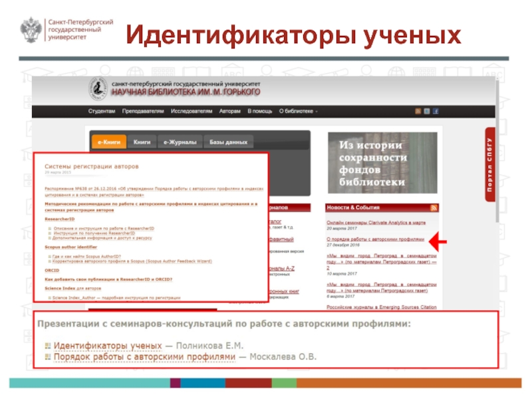Open the Петроград news link dated 6 марта 2017
This screenshot has height=399, width=532.
click(x=381, y=288)
